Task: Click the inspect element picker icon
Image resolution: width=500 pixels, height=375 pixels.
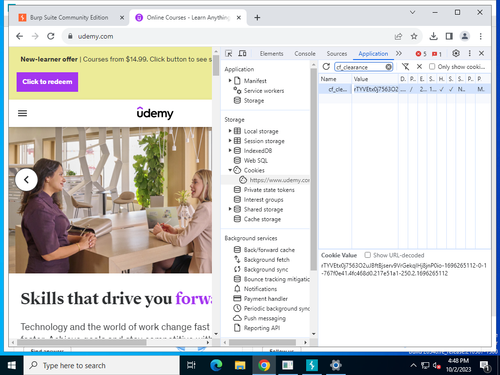Action: point(229,54)
